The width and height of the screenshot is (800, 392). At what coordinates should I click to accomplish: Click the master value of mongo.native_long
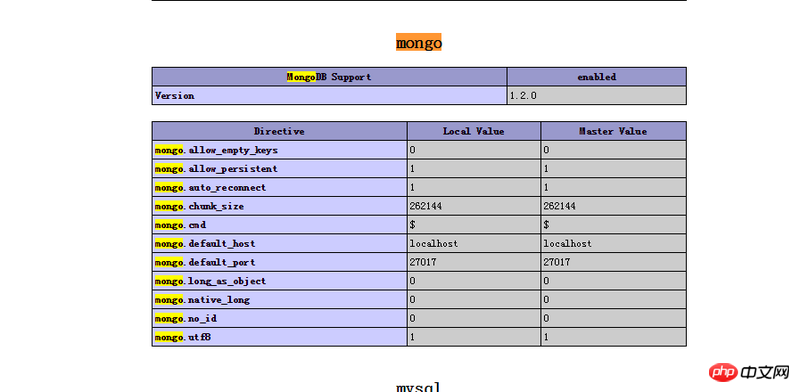pyautogui.click(x=613, y=300)
